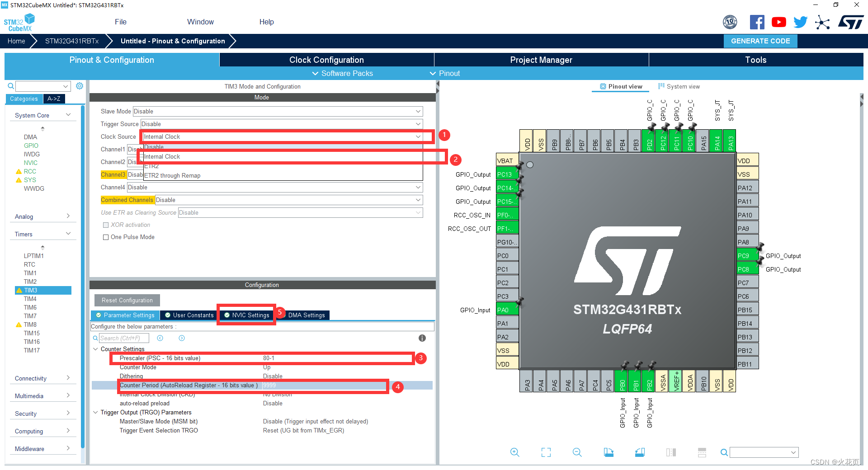Image resolution: width=868 pixels, height=470 pixels.
Task: Rotate the chip package counterclockwise
Action: click(639, 452)
